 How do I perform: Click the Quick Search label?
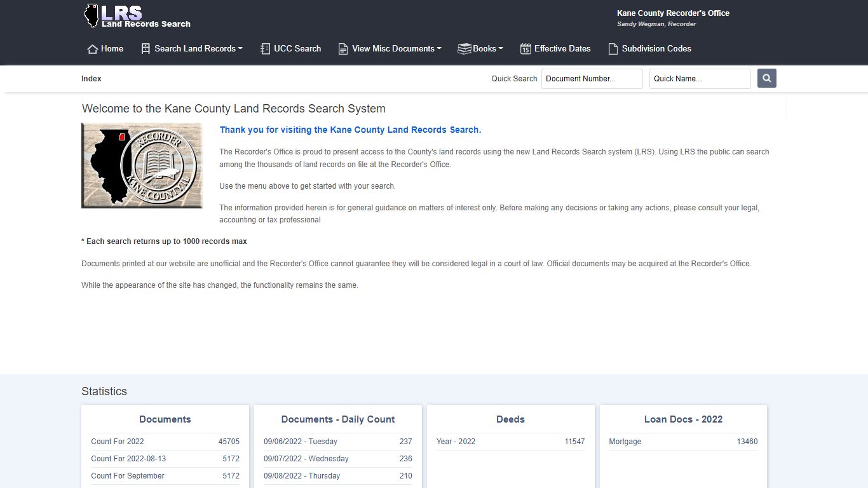pos(514,79)
